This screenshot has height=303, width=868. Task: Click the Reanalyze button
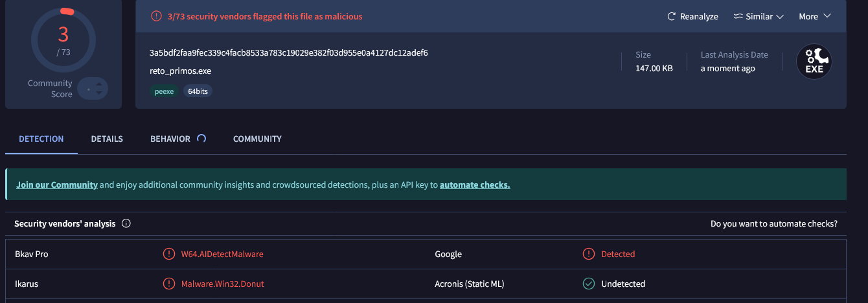coord(692,16)
